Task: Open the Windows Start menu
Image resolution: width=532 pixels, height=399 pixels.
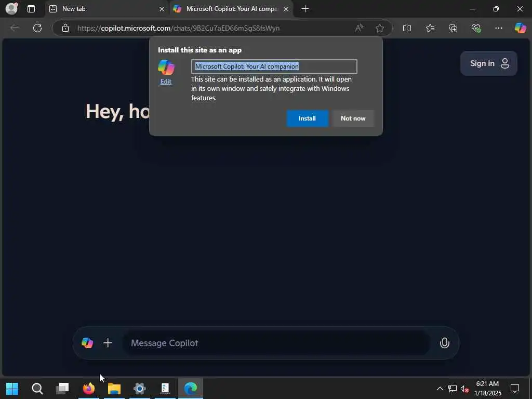Action: [x=12, y=389]
